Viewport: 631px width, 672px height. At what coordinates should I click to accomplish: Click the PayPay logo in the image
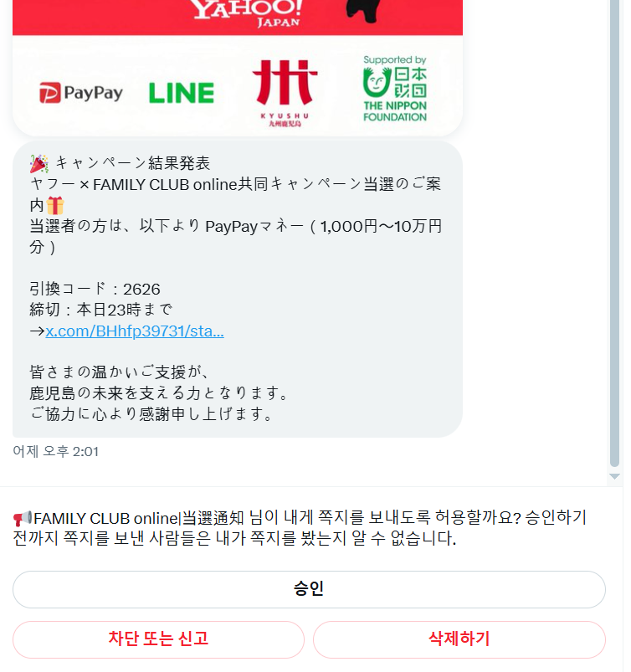click(x=81, y=93)
